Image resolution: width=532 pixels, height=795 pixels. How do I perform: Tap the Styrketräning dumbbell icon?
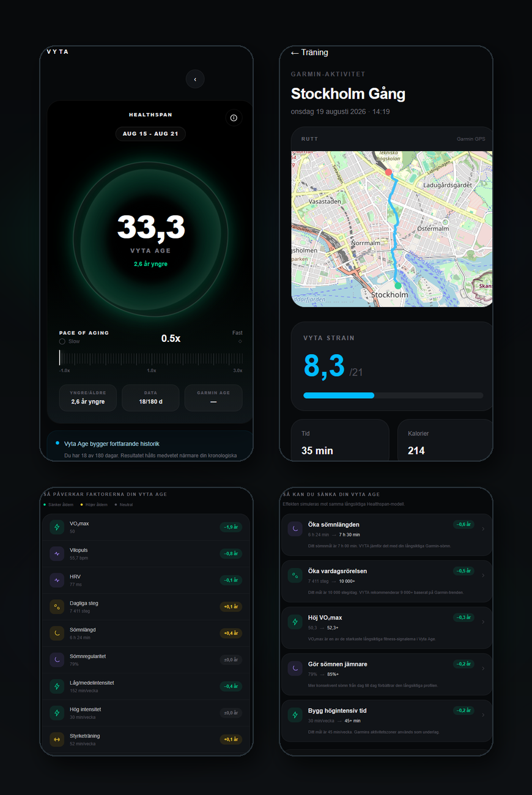pyautogui.click(x=57, y=739)
